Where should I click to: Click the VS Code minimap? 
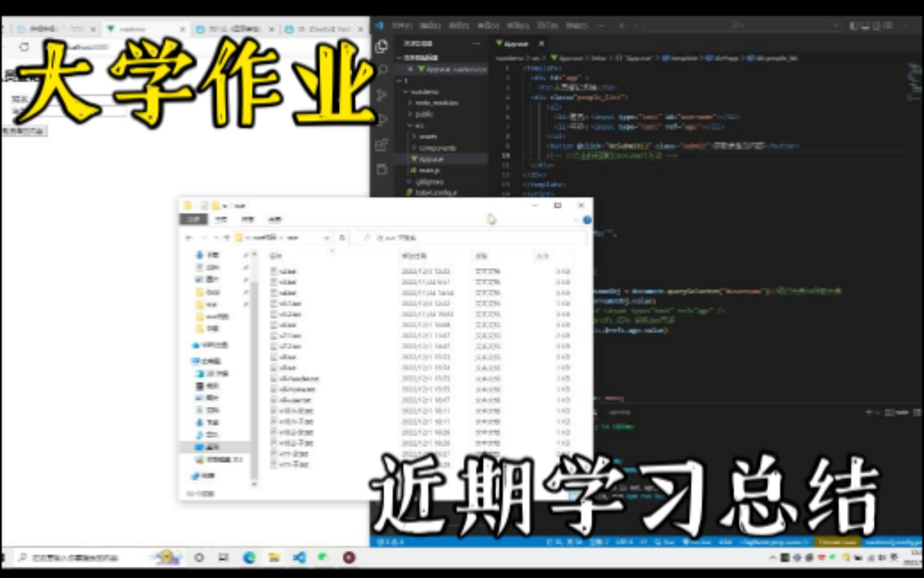pyautogui.click(x=913, y=80)
